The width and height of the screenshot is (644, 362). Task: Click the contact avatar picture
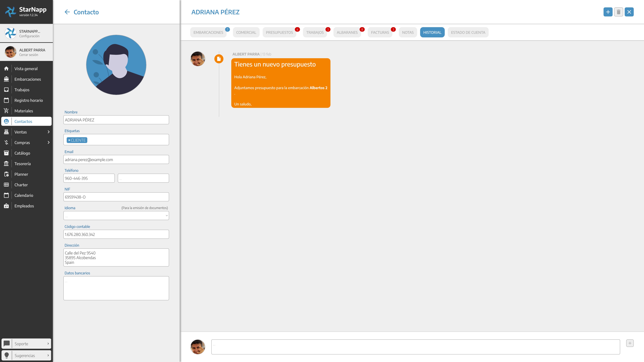pyautogui.click(x=116, y=65)
